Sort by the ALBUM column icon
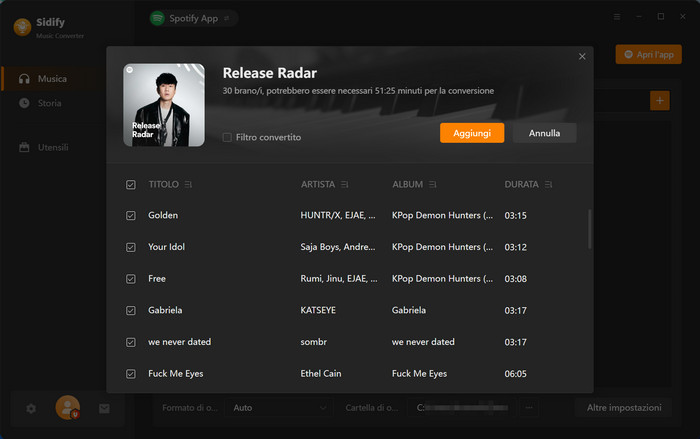Screen dimensions: 700x439 coord(433,184)
